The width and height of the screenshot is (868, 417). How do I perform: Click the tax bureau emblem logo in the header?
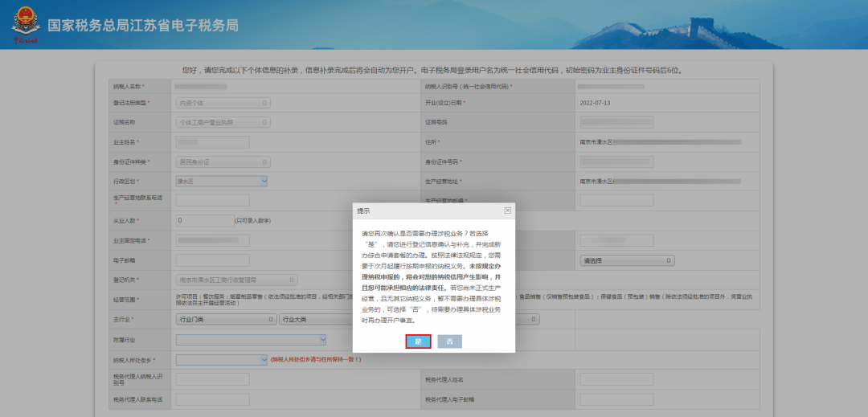26,25
